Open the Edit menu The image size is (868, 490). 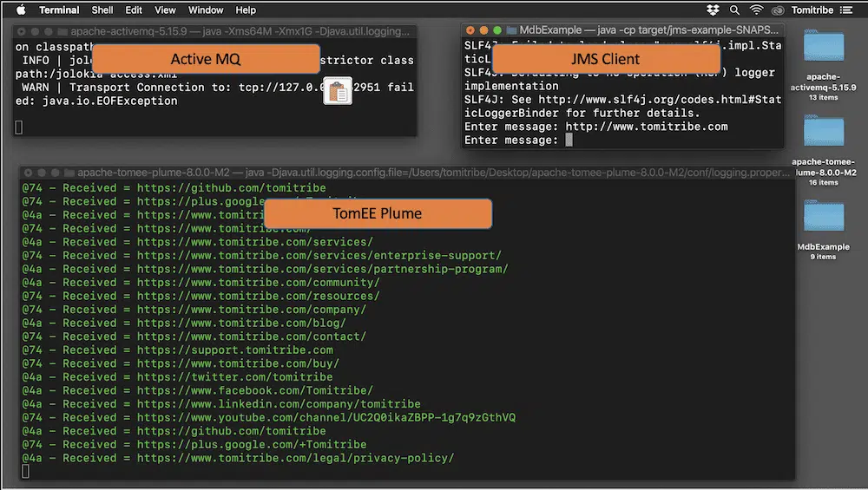[134, 10]
